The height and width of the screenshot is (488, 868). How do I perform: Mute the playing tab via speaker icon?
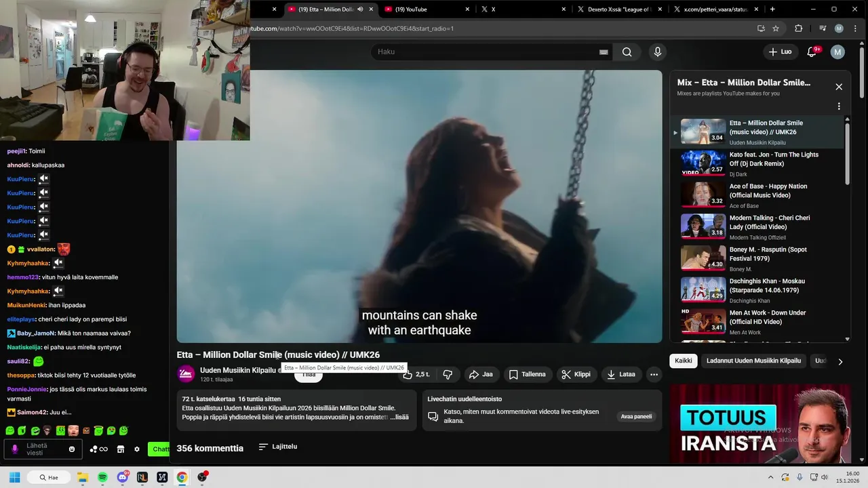(360, 9)
